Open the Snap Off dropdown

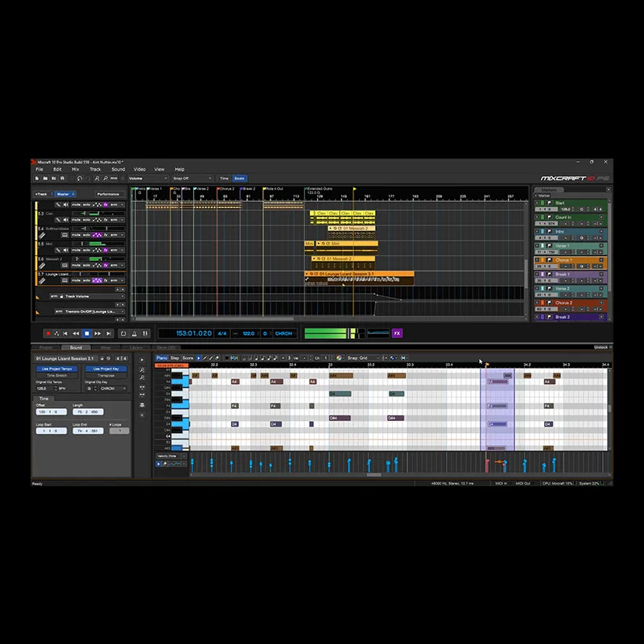pyautogui.click(x=192, y=178)
